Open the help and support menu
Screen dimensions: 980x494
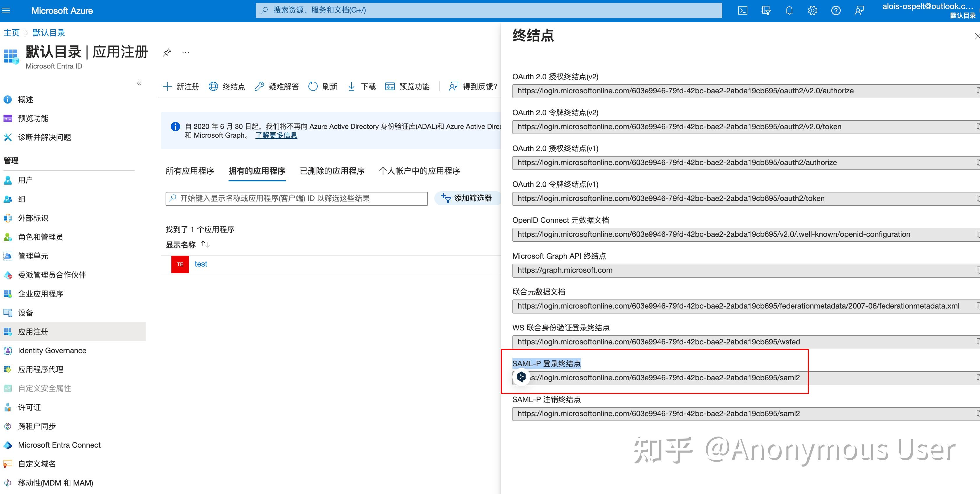point(836,10)
